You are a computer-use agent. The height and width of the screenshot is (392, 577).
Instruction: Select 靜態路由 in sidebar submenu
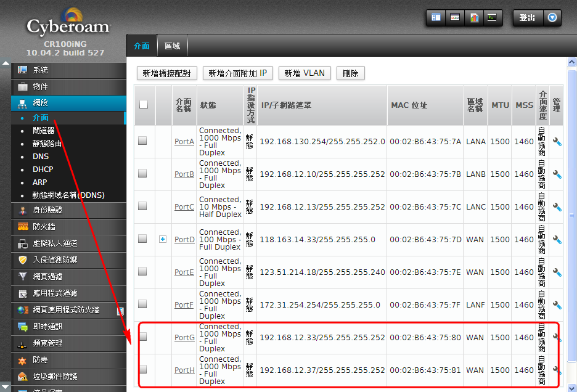[47, 144]
